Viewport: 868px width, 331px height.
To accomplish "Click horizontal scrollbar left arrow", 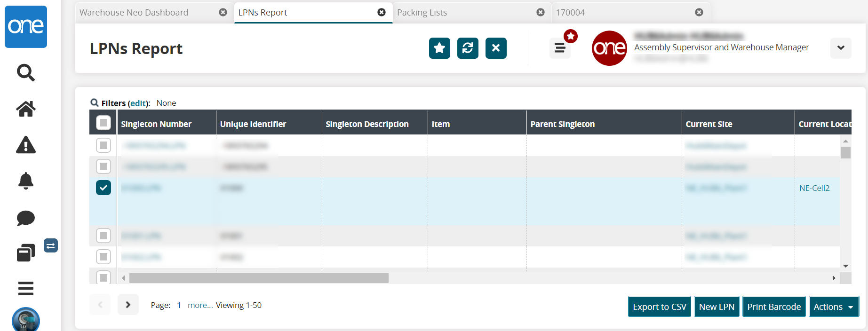I will pyautogui.click(x=123, y=278).
